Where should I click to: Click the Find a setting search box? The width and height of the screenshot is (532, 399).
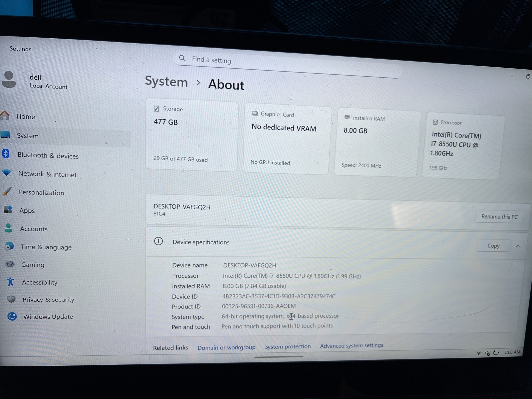click(288, 64)
